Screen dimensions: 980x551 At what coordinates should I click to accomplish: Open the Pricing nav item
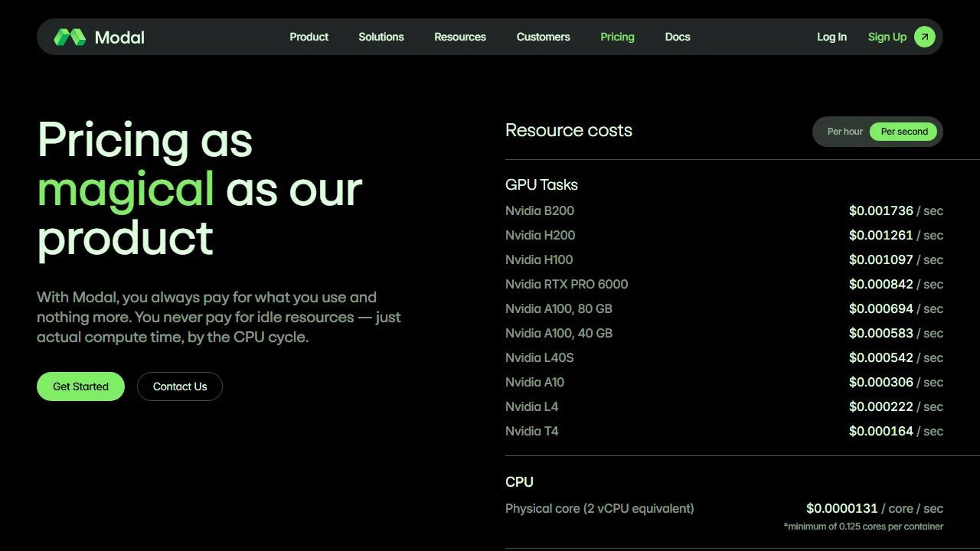617,37
